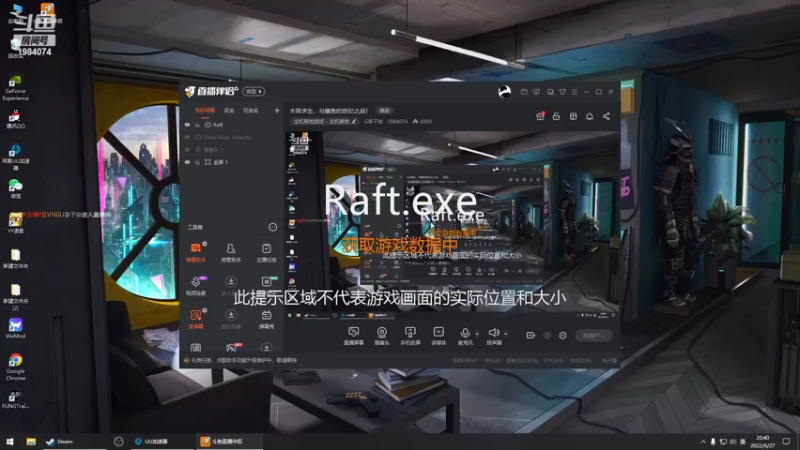800x450 pixels.
Task: Open the Windows Start menu
Action: pos(10,441)
